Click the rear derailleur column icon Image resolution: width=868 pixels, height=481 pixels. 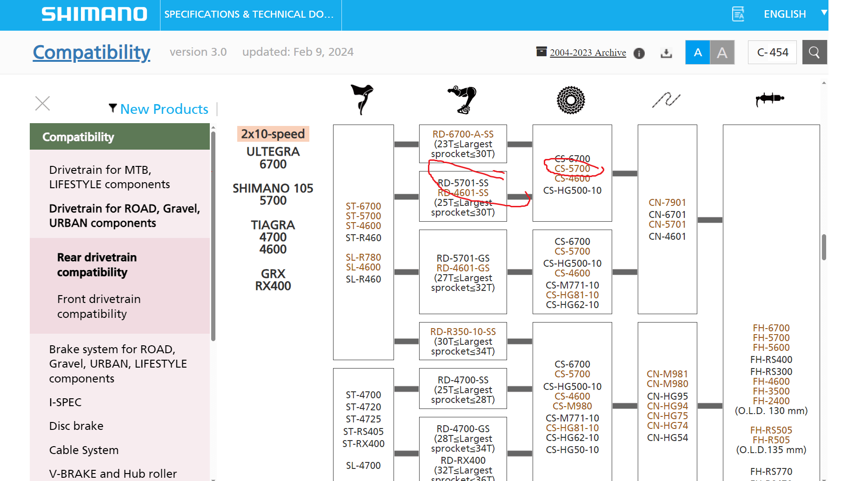[x=462, y=99]
